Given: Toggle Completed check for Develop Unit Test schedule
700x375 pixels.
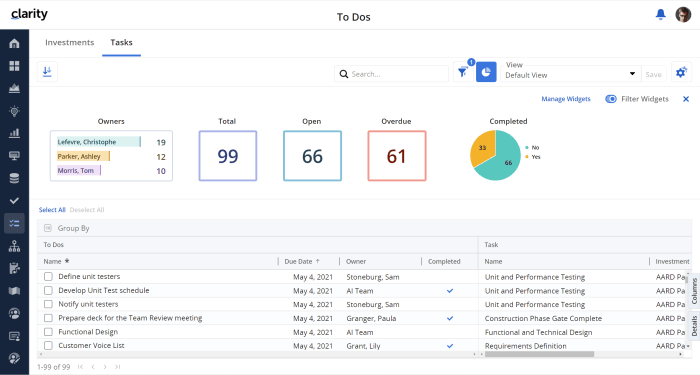Looking at the screenshot, I should (x=450, y=291).
